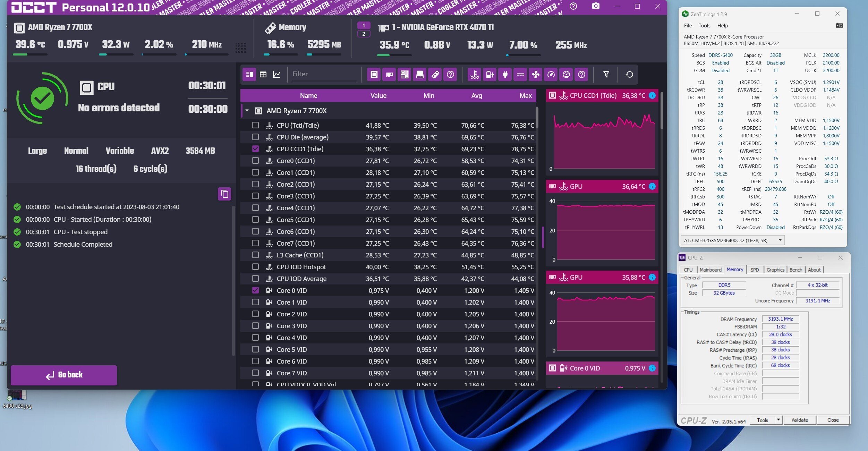
Task: Open the CPU-Z About tab
Action: (x=814, y=270)
